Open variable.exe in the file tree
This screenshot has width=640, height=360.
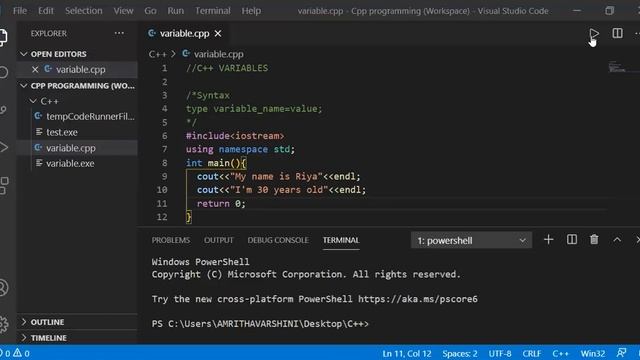click(65, 163)
